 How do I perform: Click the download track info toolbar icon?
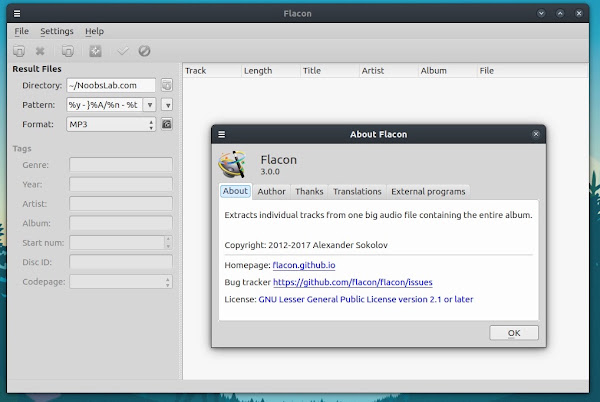click(x=95, y=51)
